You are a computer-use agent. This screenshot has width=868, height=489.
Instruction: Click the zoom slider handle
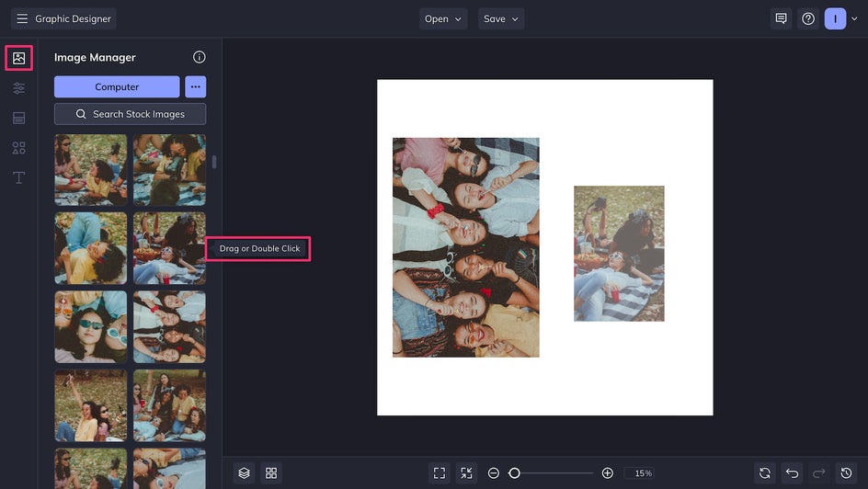coord(514,473)
